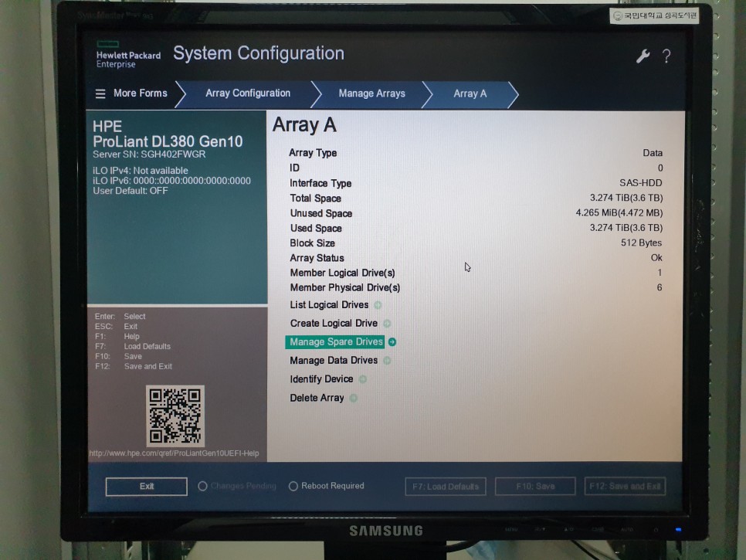Open the wrench settings icon
This screenshot has height=560, width=746.
[x=643, y=56]
